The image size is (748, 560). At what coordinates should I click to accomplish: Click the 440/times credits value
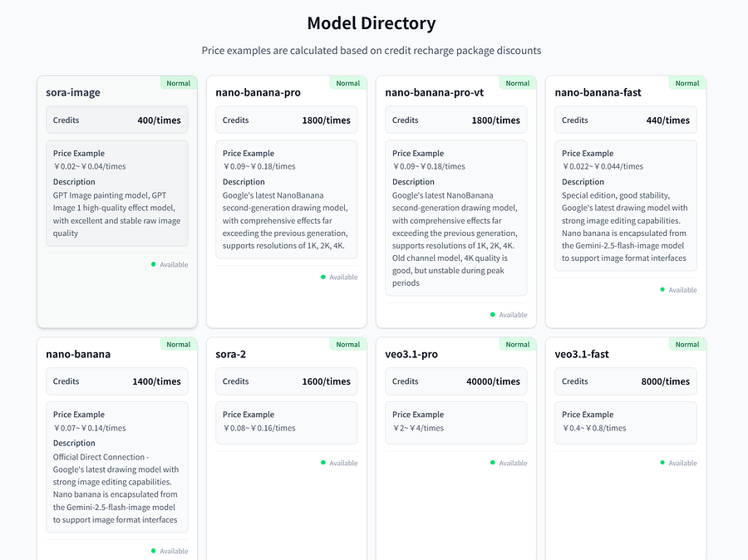pos(668,120)
